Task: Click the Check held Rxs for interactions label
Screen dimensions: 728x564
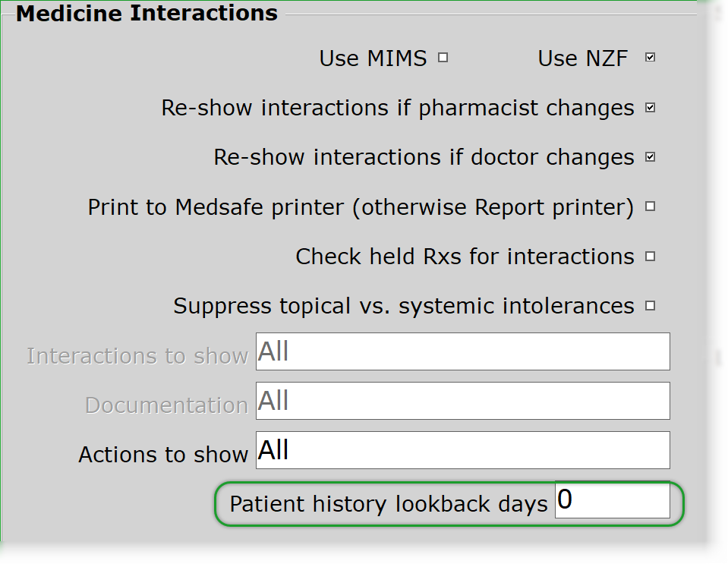Action: [465, 257]
